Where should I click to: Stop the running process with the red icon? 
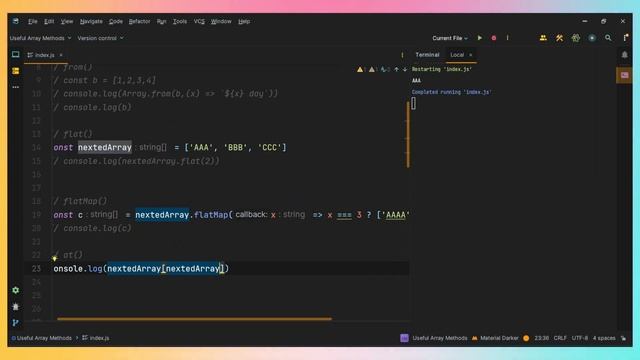coord(493,38)
